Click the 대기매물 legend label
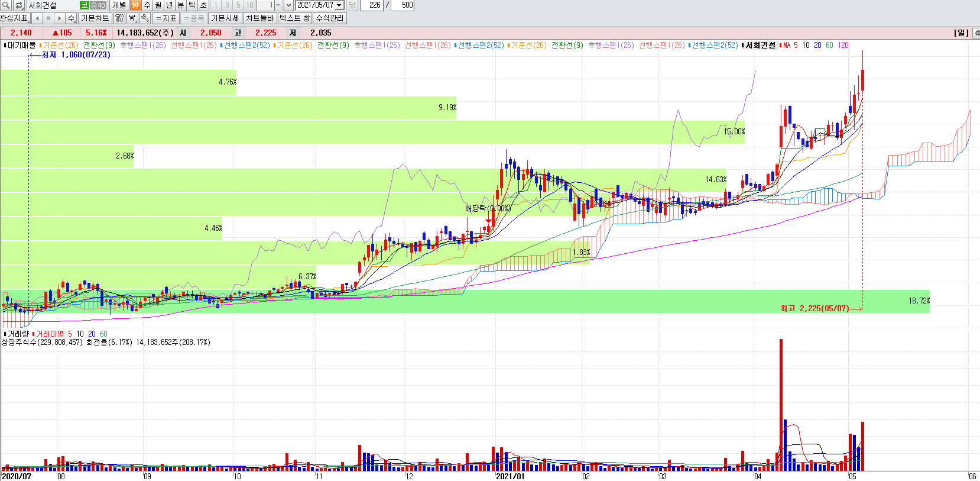 click(21, 45)
